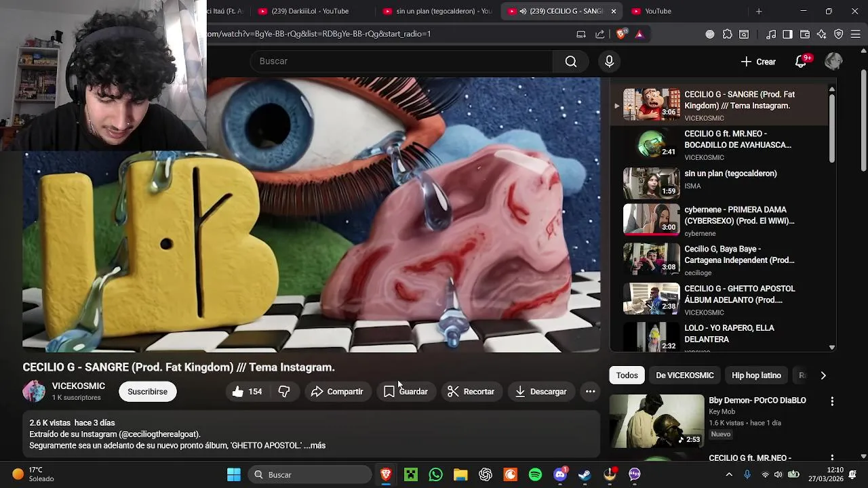Click the address bar URL

(x=319, y=34)
